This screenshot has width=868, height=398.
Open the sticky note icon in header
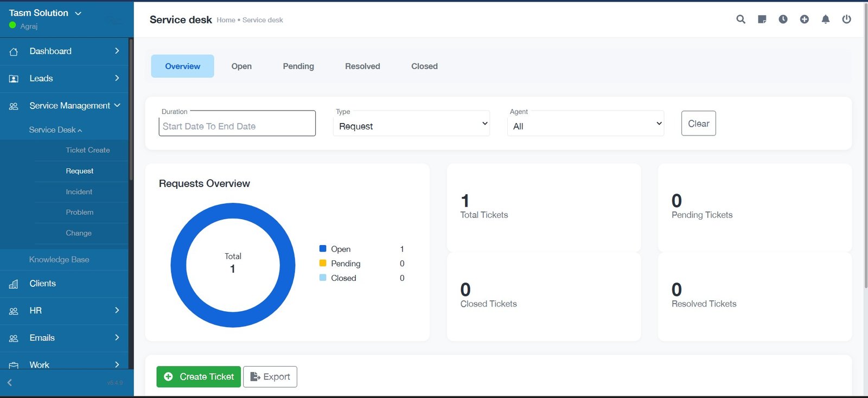[x=762, y=20]
